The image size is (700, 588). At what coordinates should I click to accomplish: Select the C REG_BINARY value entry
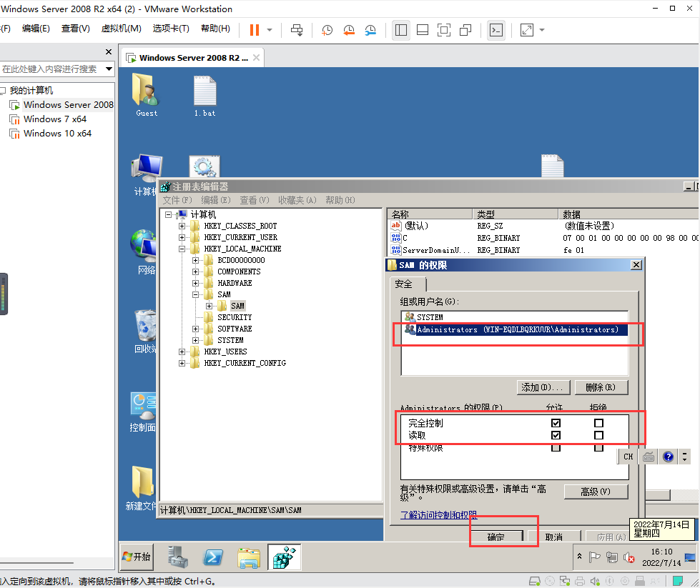405,238
